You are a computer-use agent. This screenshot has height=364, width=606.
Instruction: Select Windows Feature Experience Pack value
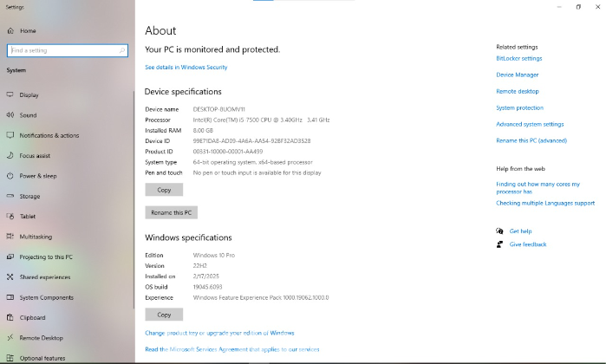click(x=261, y=297)
